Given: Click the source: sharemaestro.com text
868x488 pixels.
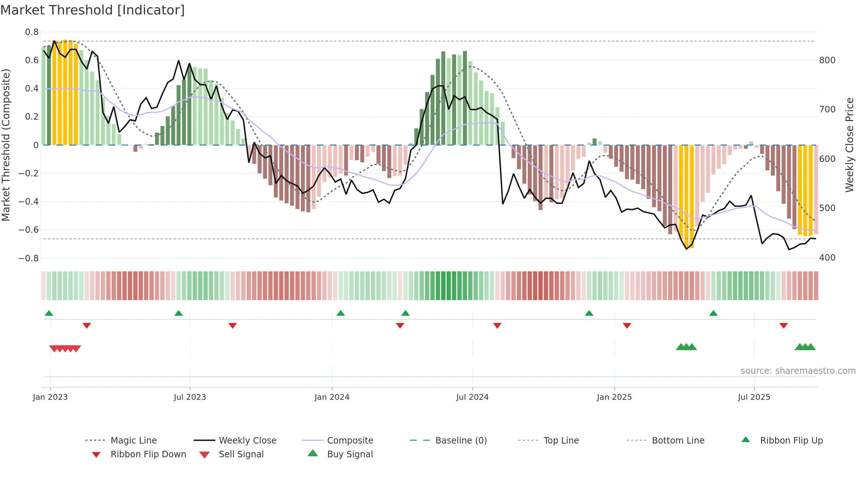Looking at the screenshot, I should tap(798, 371).
